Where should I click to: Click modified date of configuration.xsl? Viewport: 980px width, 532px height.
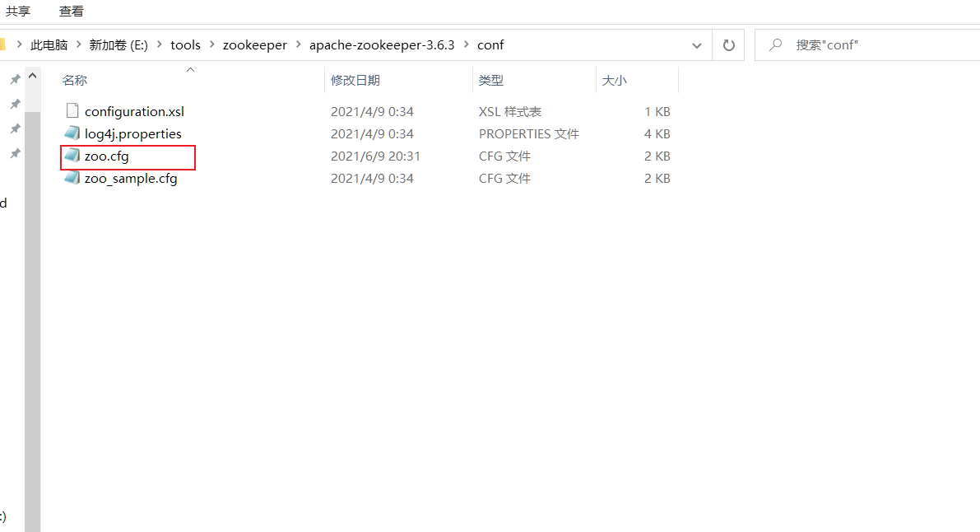[x=372, y=111]
